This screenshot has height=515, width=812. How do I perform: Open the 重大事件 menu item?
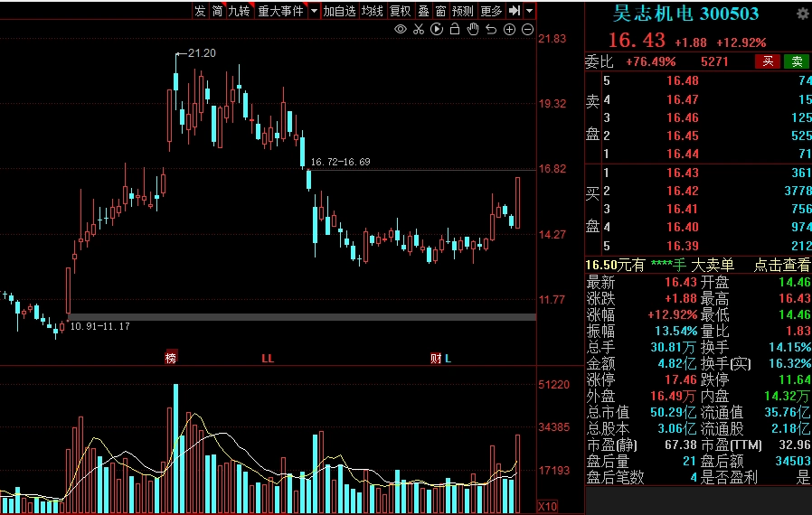tap(280, 11)
